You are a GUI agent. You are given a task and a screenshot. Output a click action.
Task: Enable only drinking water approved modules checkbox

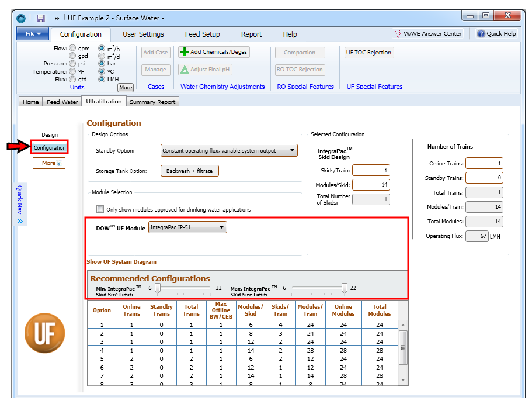pyautogui.click(x=100, y=209)
